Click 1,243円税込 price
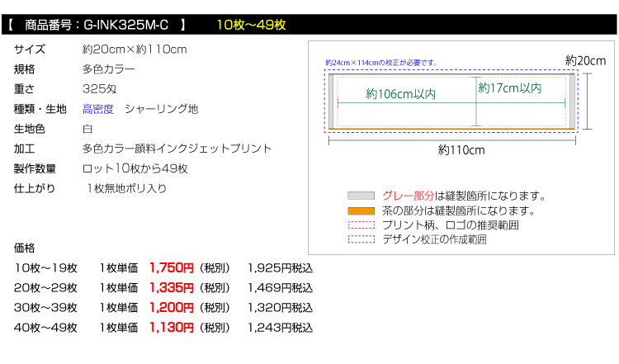 point(280,328)
